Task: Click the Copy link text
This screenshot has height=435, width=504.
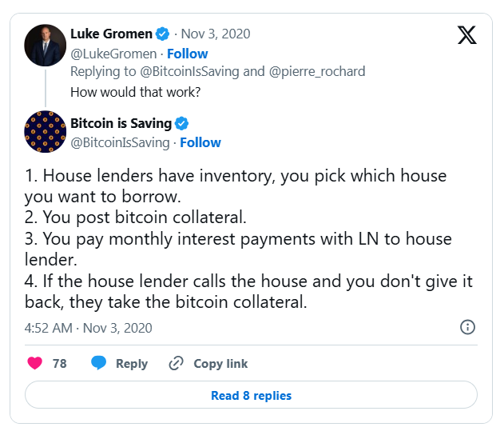Action: [x=220, y=363]
